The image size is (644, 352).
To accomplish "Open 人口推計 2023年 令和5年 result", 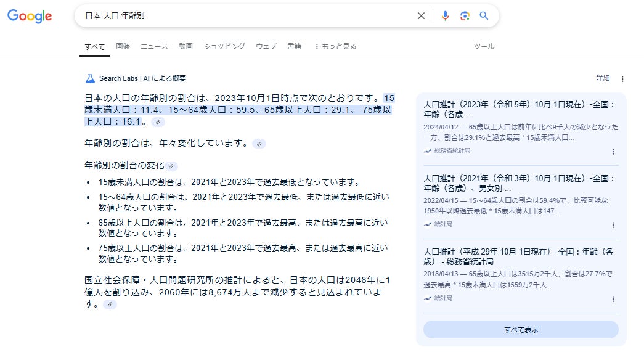I will (x=519, y=109).
